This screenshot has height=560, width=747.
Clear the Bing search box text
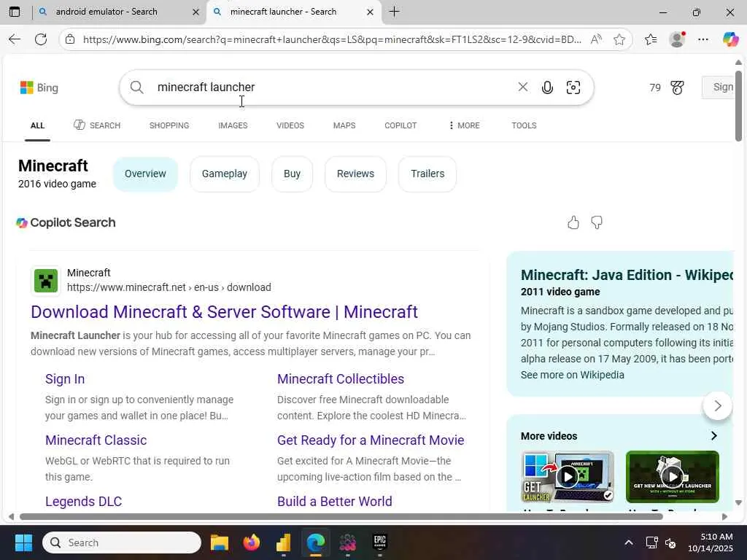click(x=522, y=87)
